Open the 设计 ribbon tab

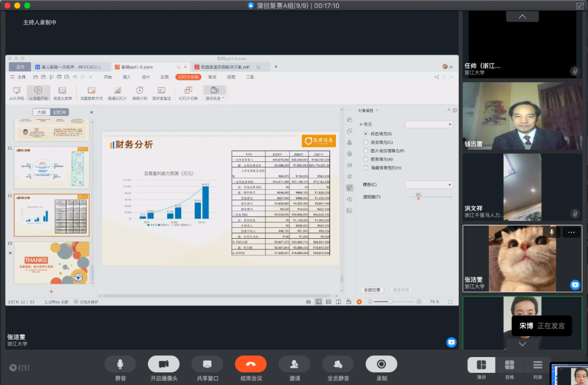click(x=146, y=77)
